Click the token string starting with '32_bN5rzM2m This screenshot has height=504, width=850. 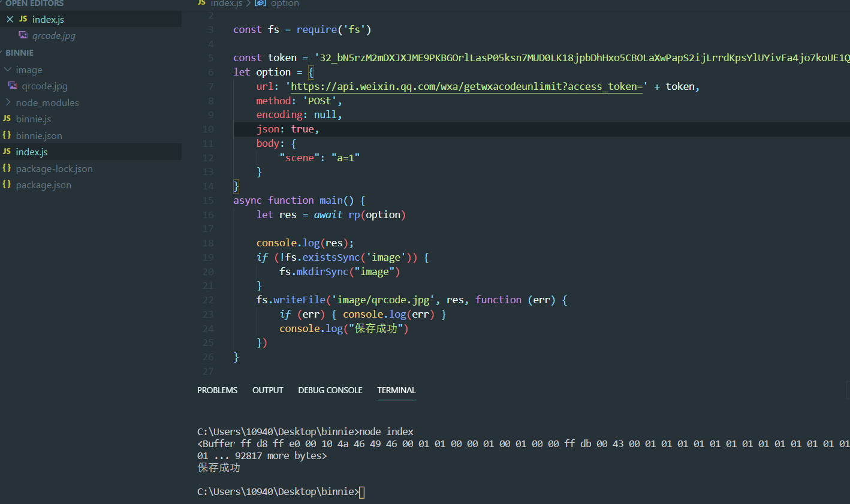coord(582,58)
